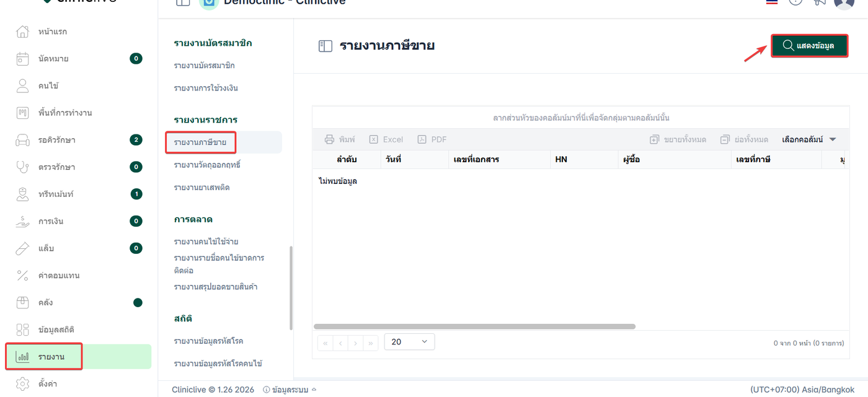Viewport: 868px width, 397px height.
Task: Click the ไม่พบข้อมูล empty table message
Action: tap(338, 181)
